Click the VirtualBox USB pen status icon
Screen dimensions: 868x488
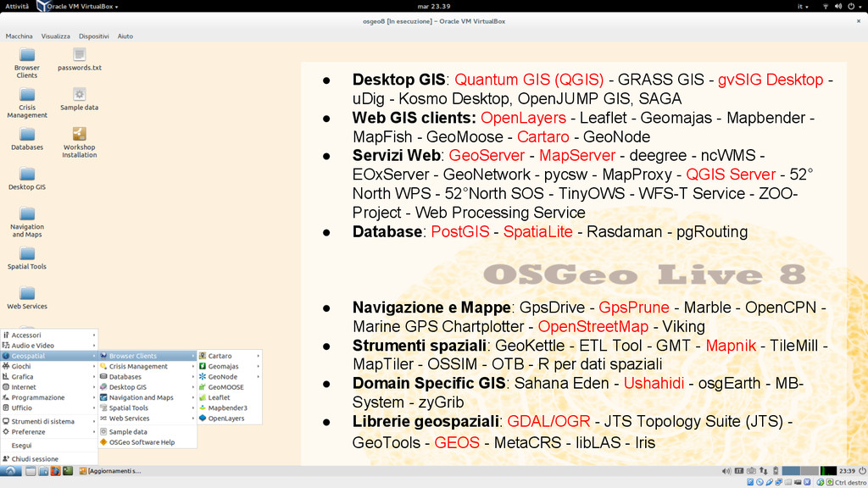coord(769,482)
